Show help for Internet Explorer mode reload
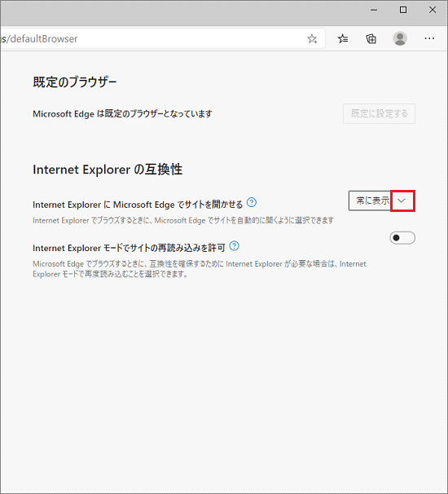 [235, 245]
